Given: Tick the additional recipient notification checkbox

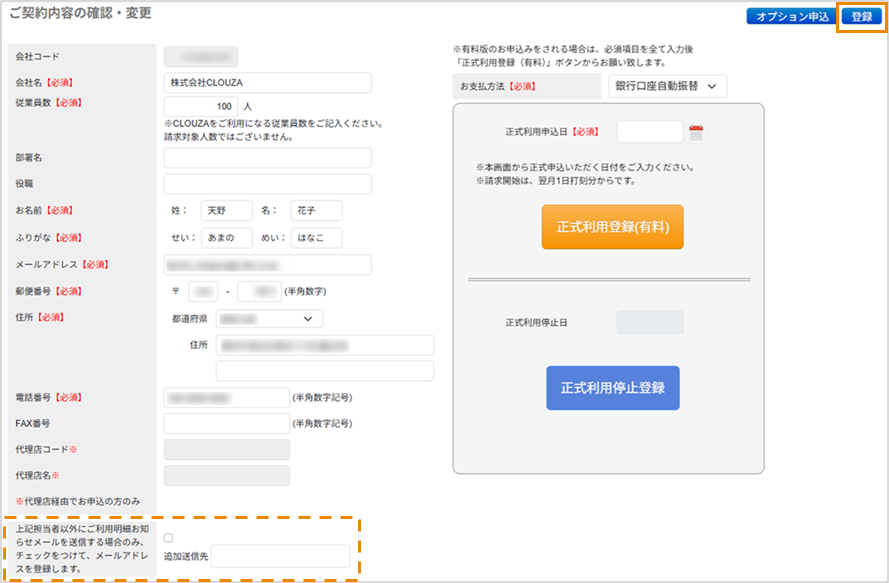Looking at the screenshot, I should coord(168,538).
